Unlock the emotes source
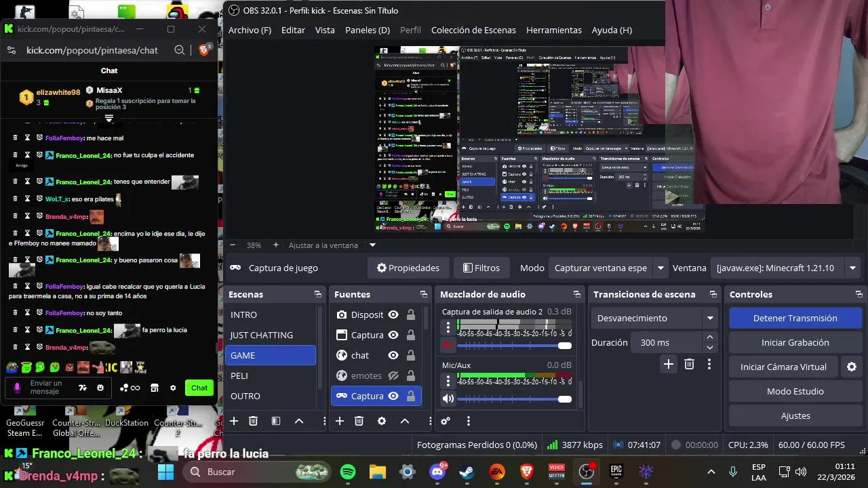Screen dimensions: 868x488 click(411, 375)
